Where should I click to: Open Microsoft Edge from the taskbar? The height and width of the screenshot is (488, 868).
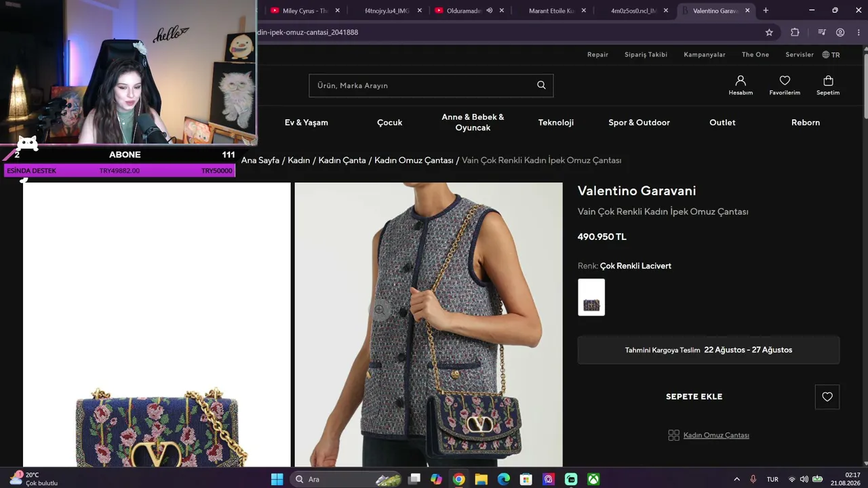(x=503, y=479)
